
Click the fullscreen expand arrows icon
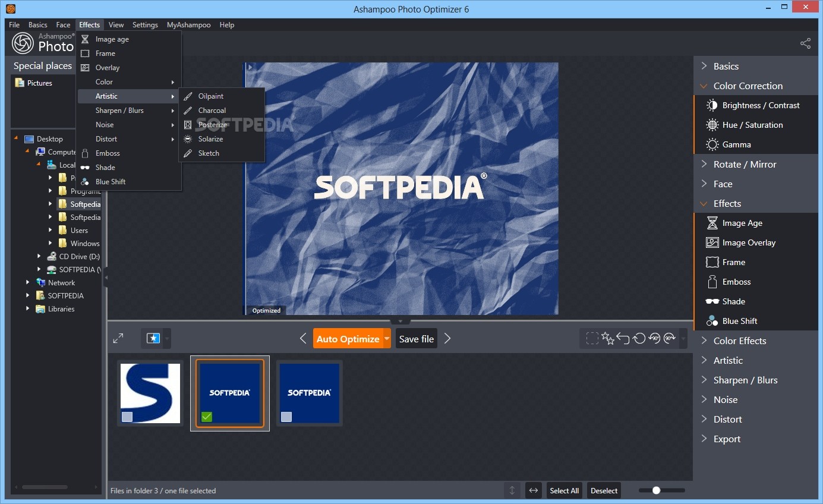tap(118, 338)
